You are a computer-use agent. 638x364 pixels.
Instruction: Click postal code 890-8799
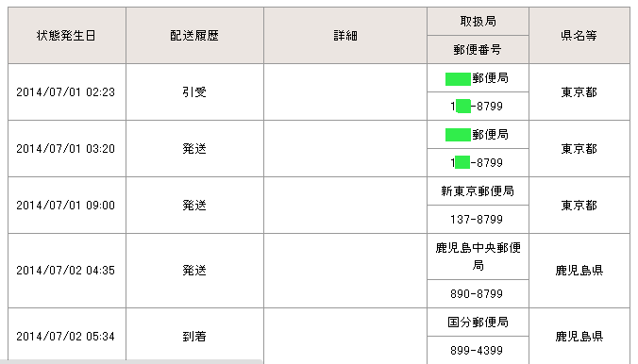coord(477,293)
